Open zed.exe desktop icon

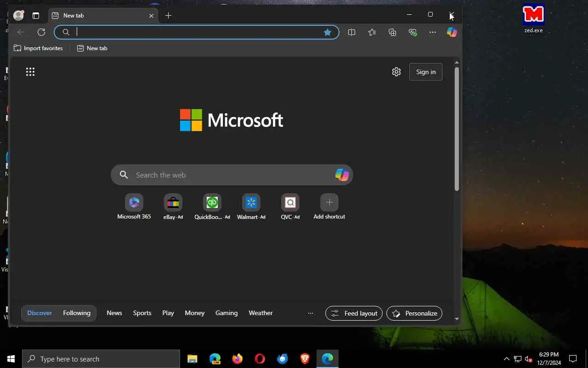click(533, 18)
